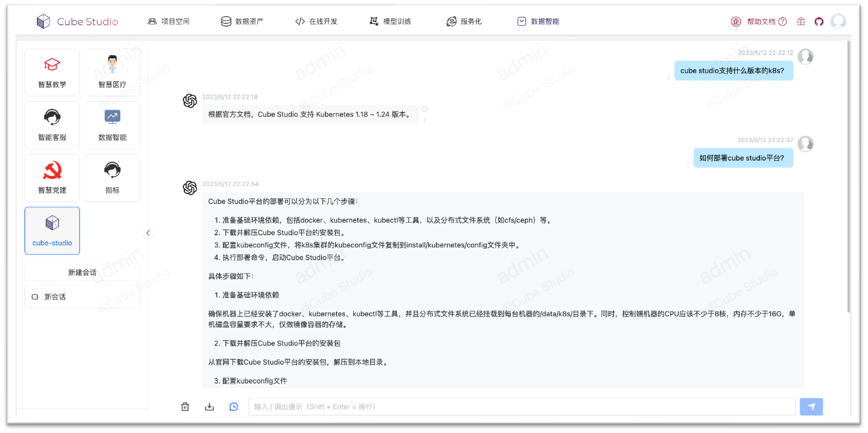Image resolution: width=868 pixels, height=433 pixels.
Task: Click the blue clock history icon
Action: pos(234,407)
